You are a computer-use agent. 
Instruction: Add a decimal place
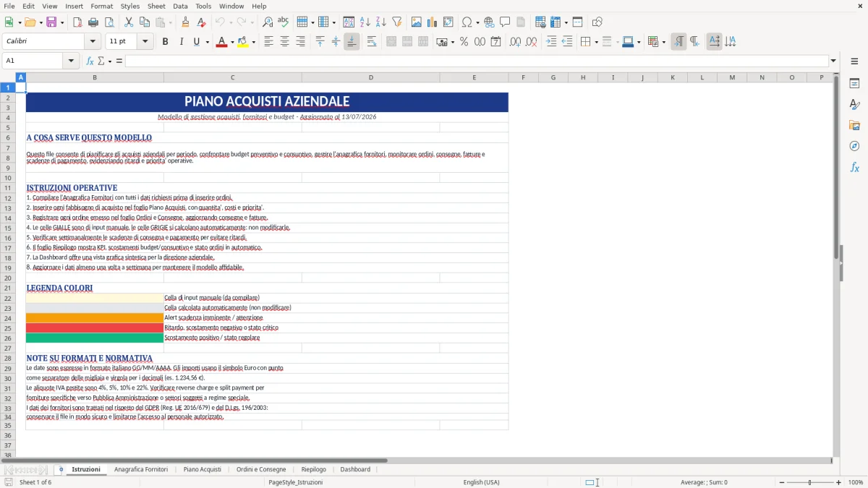pos(515,42)
